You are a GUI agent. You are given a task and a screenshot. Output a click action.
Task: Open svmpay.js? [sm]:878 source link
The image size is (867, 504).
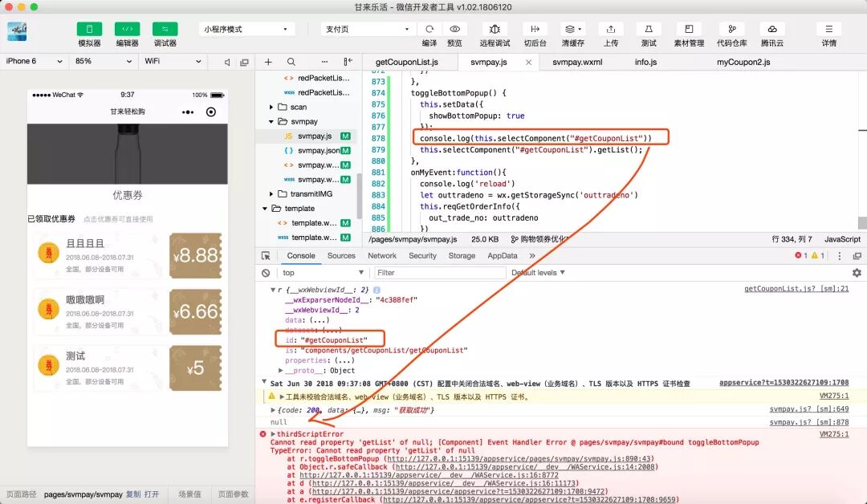click(x=809, y=422)
